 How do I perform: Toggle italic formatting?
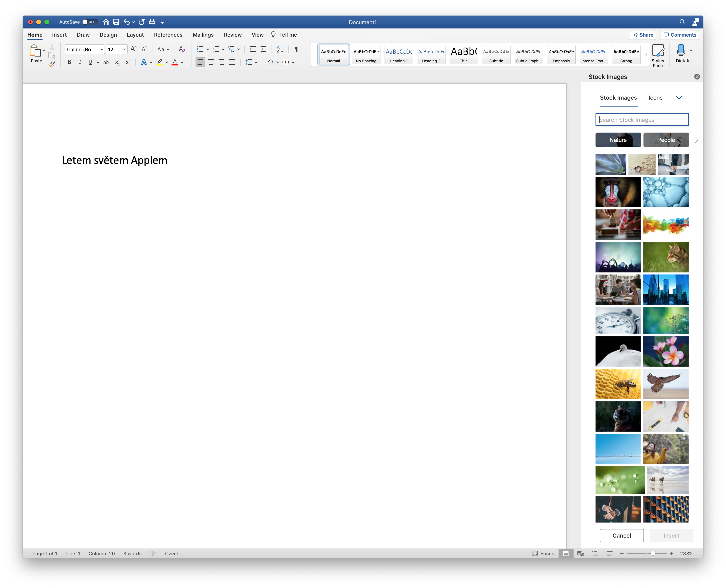click(80, 62)
